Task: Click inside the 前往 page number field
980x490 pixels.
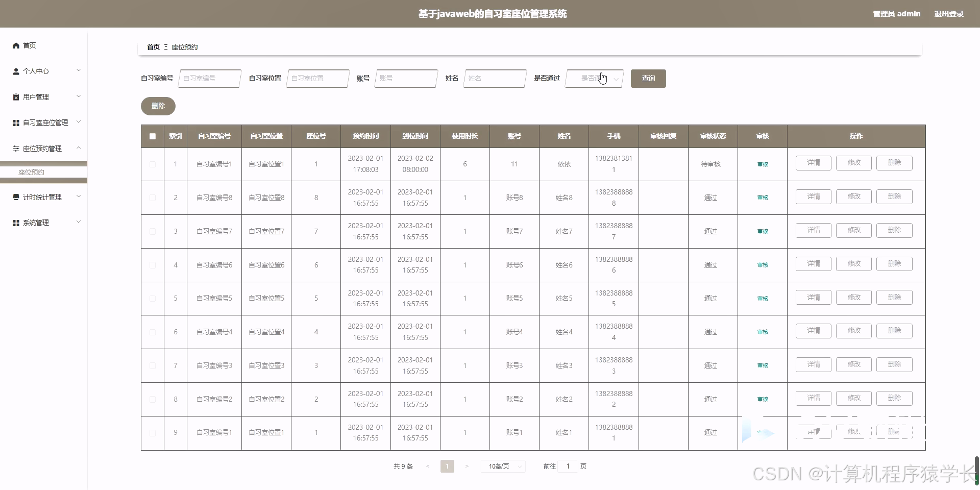Action: pyautogui.click(x=568, y=466)
